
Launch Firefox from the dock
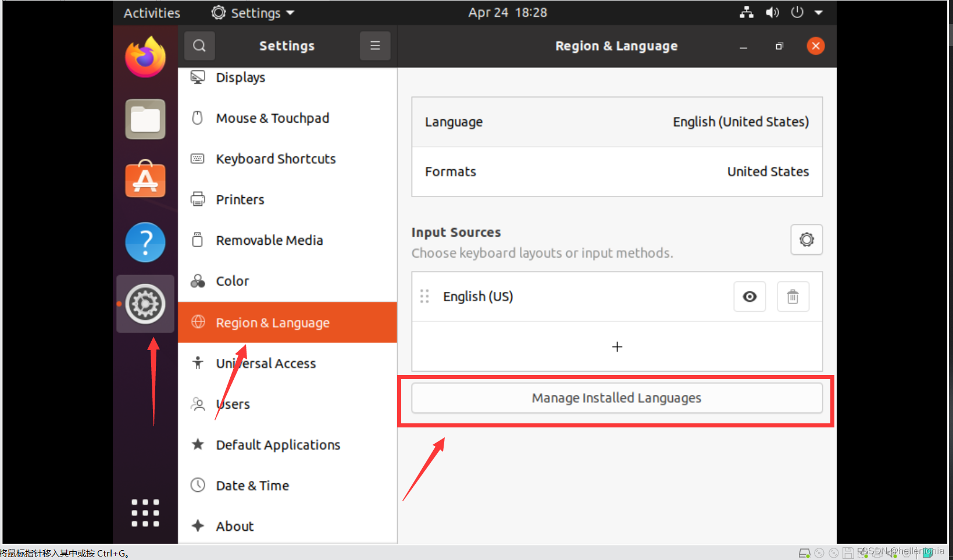pos(145,56)
